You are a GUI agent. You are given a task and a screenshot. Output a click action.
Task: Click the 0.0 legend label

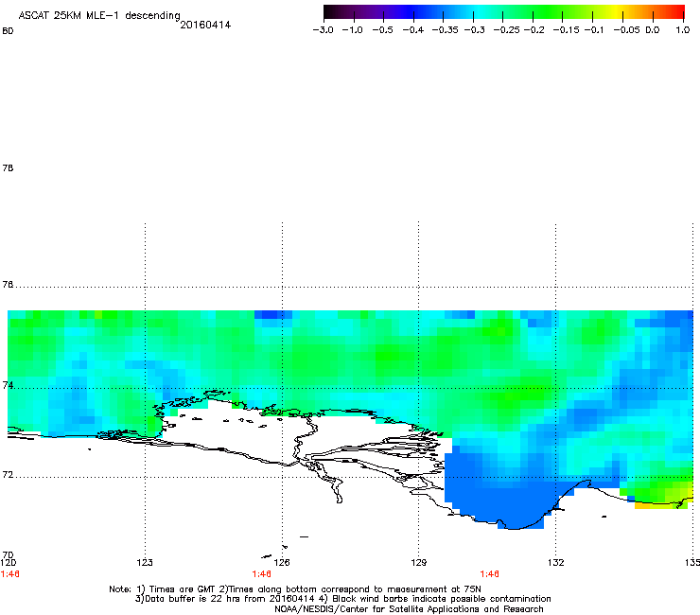coord(653,30)
